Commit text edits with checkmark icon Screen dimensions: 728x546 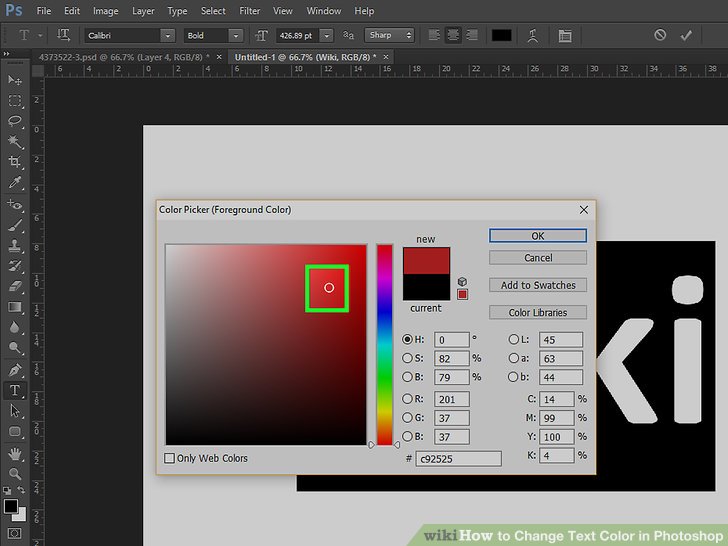(x=686, y=35)
